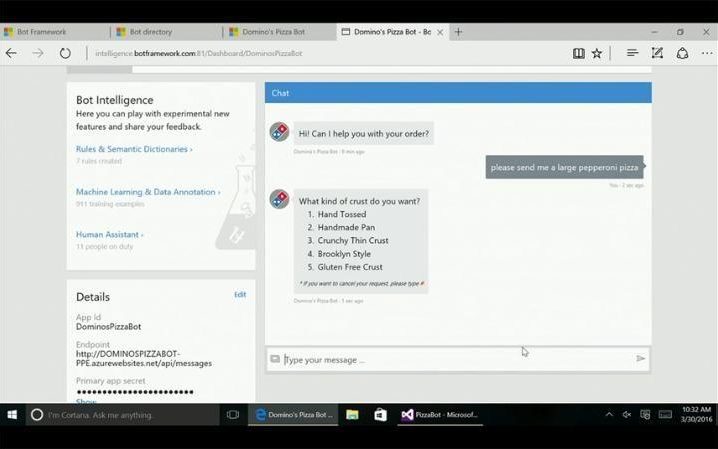Image resolution: width=718 pixels, height=449 pixels.
Task: Click the Type your message input field
Action: [x=458, y=360]
